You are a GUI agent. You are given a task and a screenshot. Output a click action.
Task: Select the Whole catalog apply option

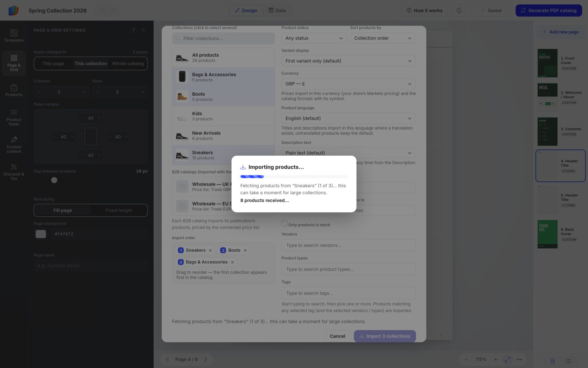[128, 63]
